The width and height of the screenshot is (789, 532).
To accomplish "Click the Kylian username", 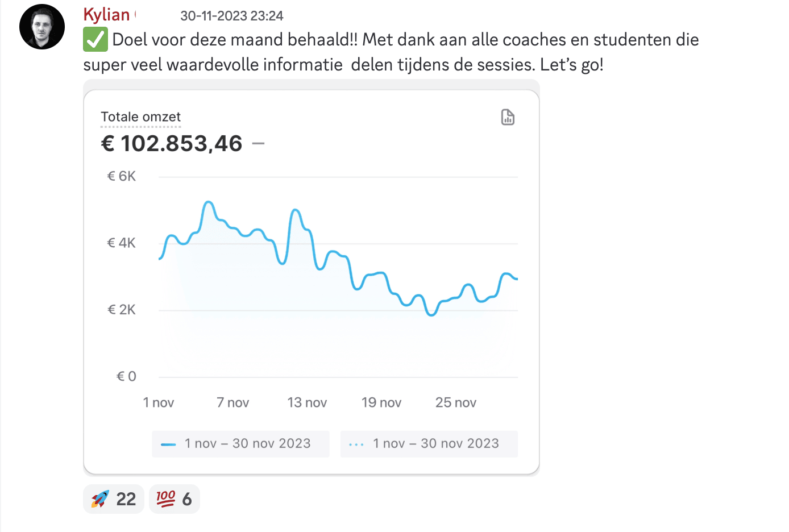I will click(x=107, y=15).
